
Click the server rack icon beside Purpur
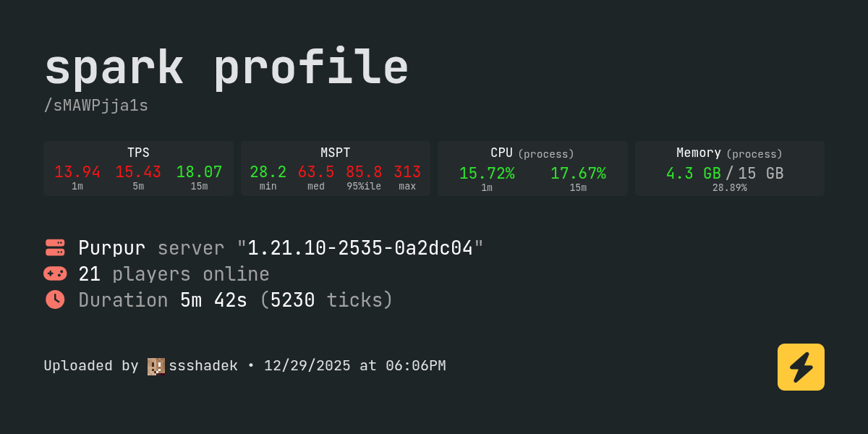point(55,247)
